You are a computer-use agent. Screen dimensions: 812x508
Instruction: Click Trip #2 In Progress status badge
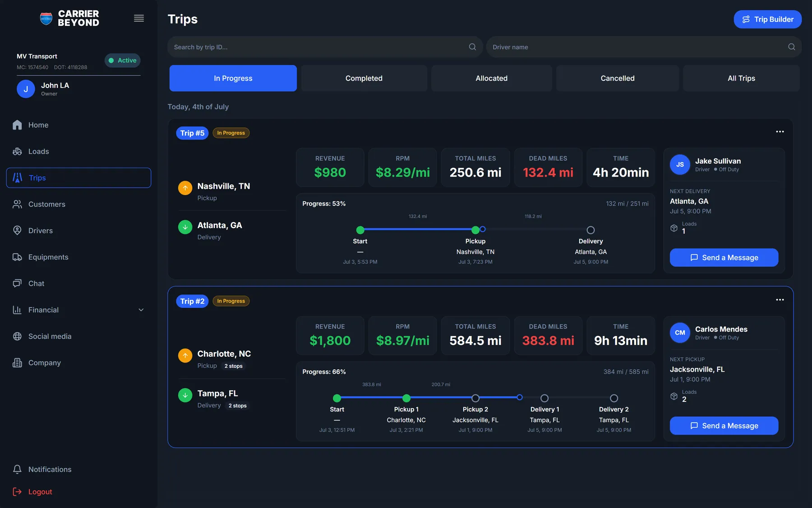tap(231, 301)
